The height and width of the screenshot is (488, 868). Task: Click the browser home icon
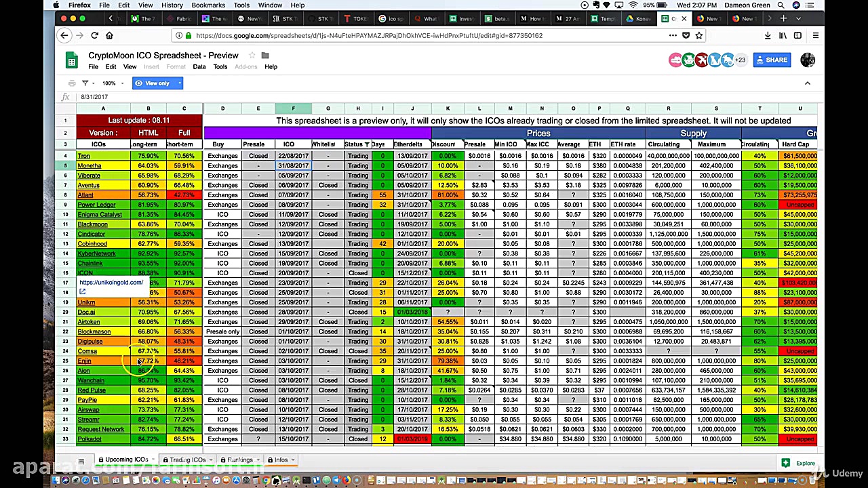109,35
